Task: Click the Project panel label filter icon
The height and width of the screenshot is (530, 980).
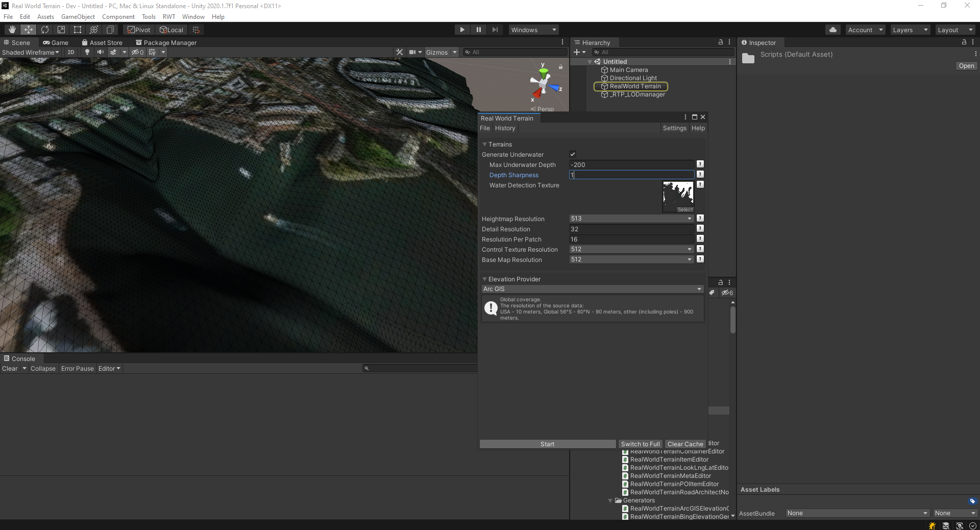Action: [712, 293]
